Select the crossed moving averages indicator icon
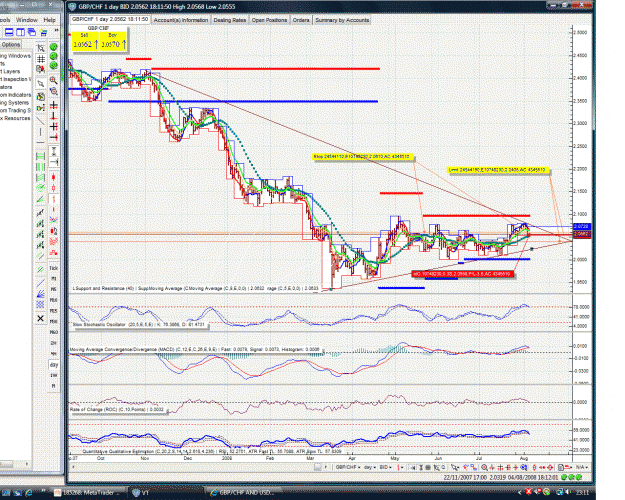This screenshot has height=500, width=625. [53, 219]
